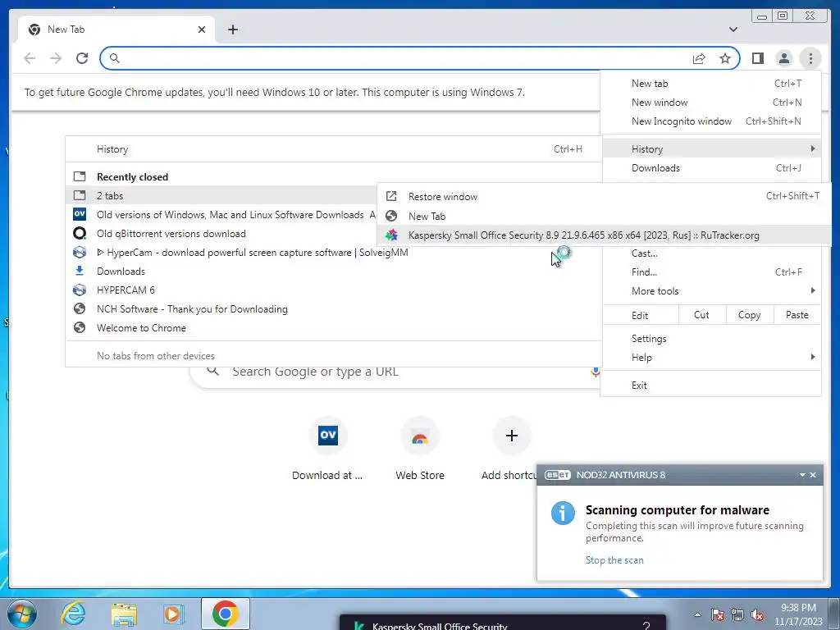Click the Copy button in Edit row
The width and height of the screenshot is (840, 630).
point(750,315)
